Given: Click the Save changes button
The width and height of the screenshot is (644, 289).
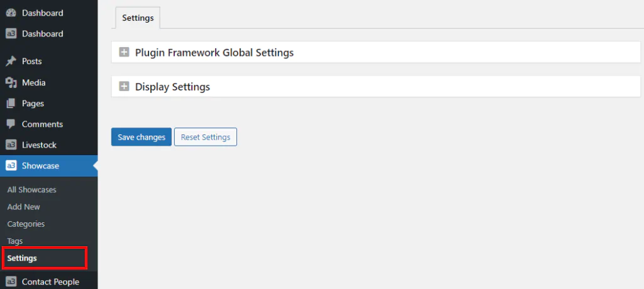Looking at the screenshot, I should pyautogui.click(x=142, y=137).
